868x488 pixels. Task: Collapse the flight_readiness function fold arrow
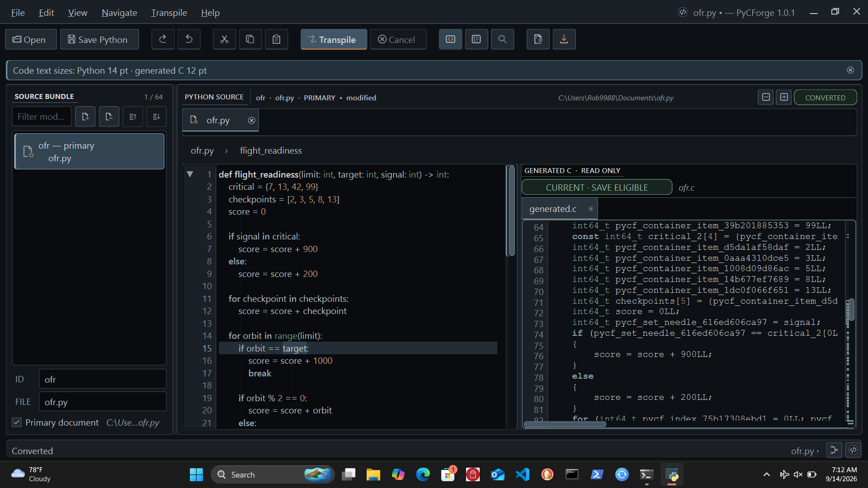[190, 174]
